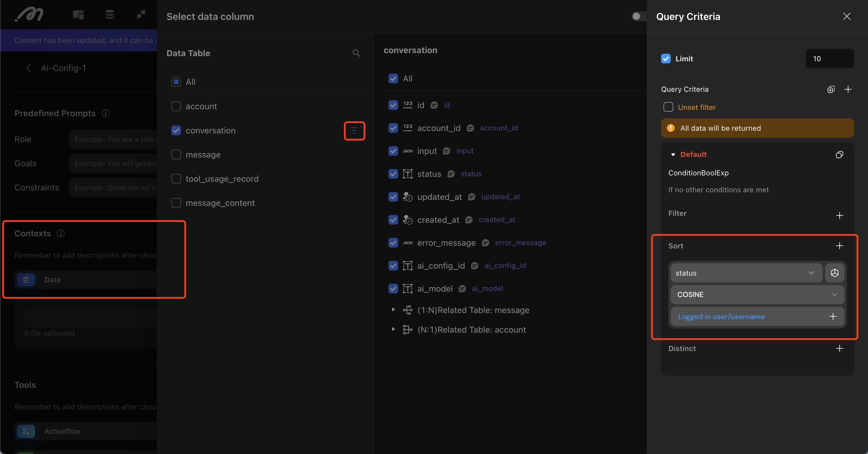Viewport: 868px width, 454px height.
Task: Click the Goals prompt input field
Action: (x=113, y=163)
